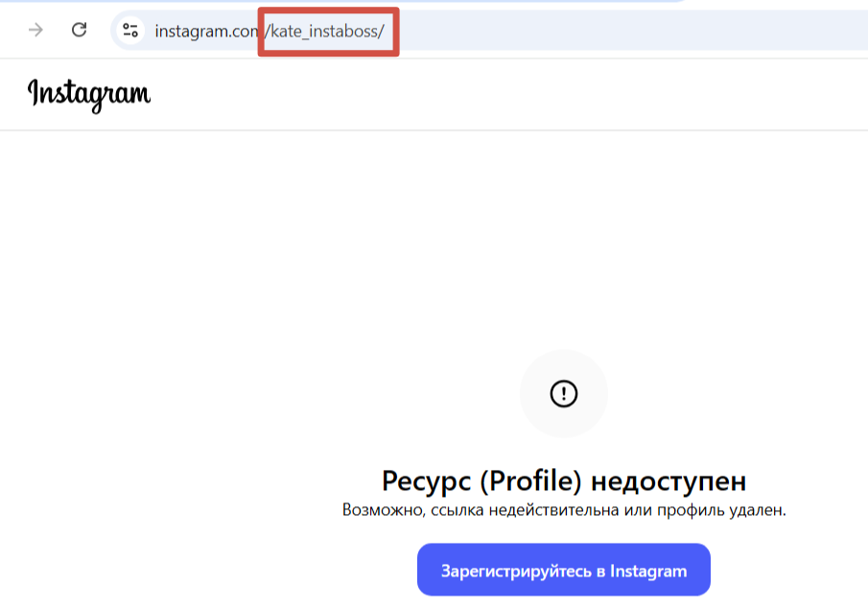Screen dimensions: 868x609
Task: Select the 'Ресурс (Profile) недоступен' heading
Action: pos(564,480)
